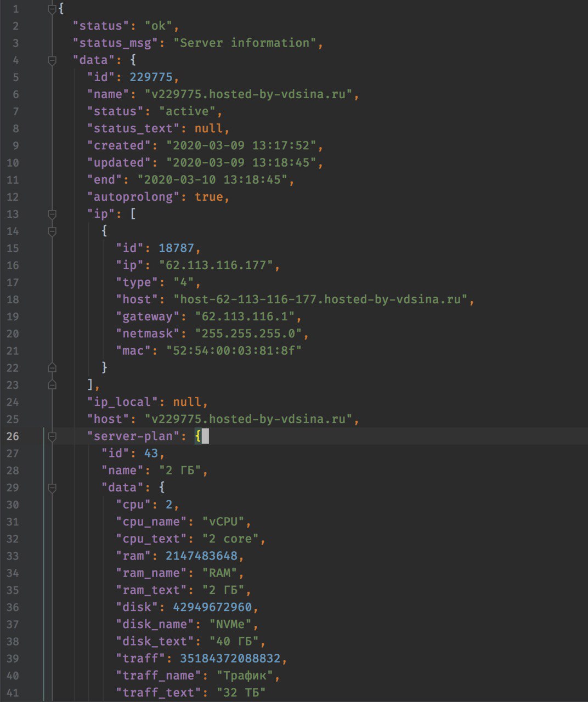
Task: Click line number 1 in the gutter
Action: [x=15, y=9]
